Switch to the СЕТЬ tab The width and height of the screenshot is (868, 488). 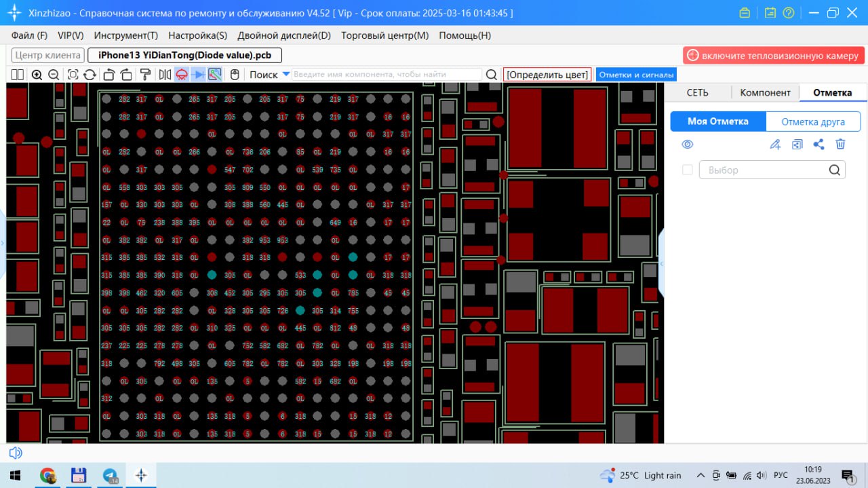[x=698, y=92]
